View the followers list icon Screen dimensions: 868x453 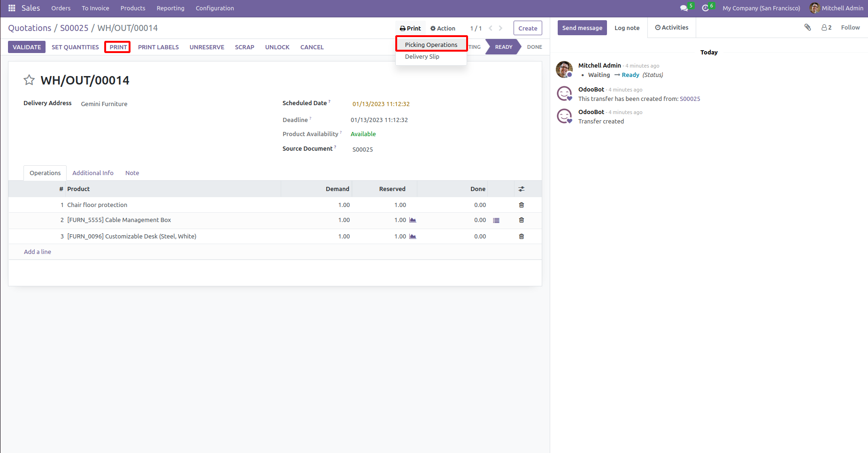tap(826, 28)
